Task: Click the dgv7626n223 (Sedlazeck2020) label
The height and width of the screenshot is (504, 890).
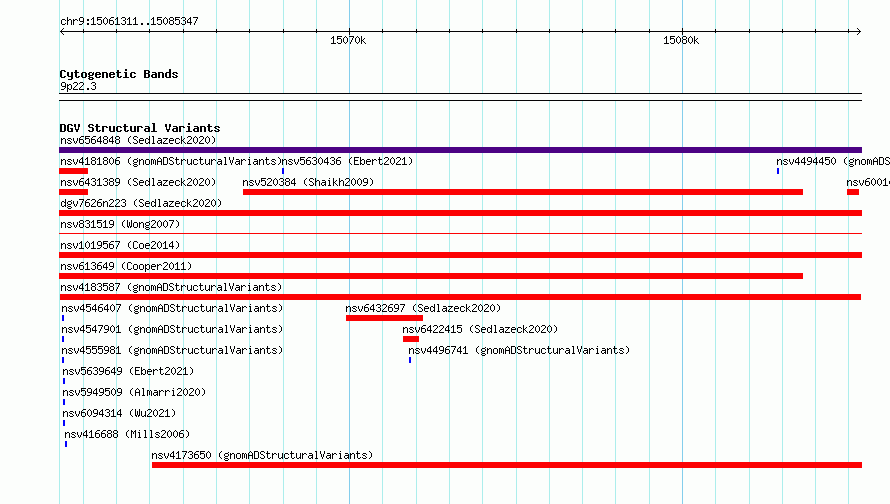Action: pyautogui.click(x=141, y=203)
